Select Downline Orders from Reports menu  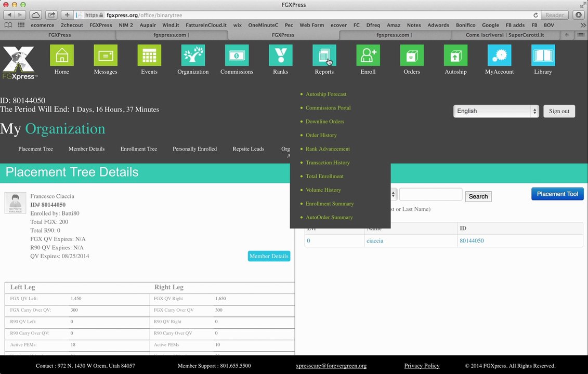click(x=325, y=122)
